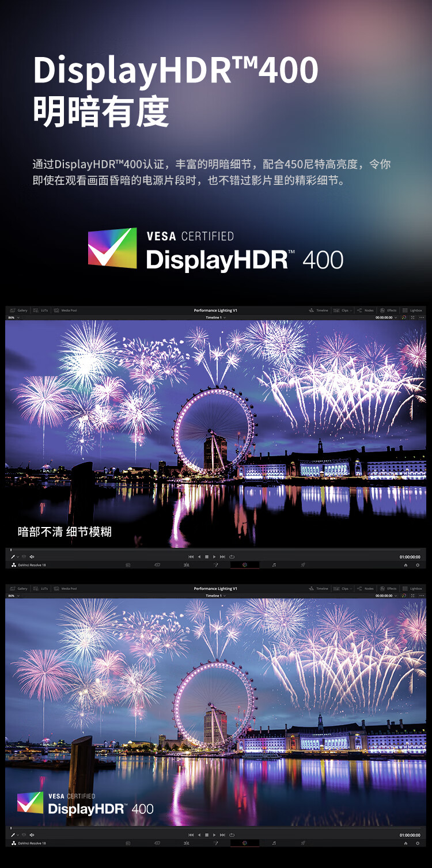Open Project Manager home icon in lower HDR window
The image size is (432, 868).
pos(406,843)
